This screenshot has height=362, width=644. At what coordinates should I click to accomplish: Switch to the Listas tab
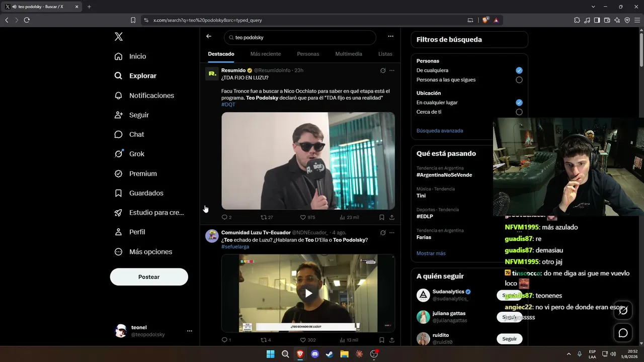385,54
